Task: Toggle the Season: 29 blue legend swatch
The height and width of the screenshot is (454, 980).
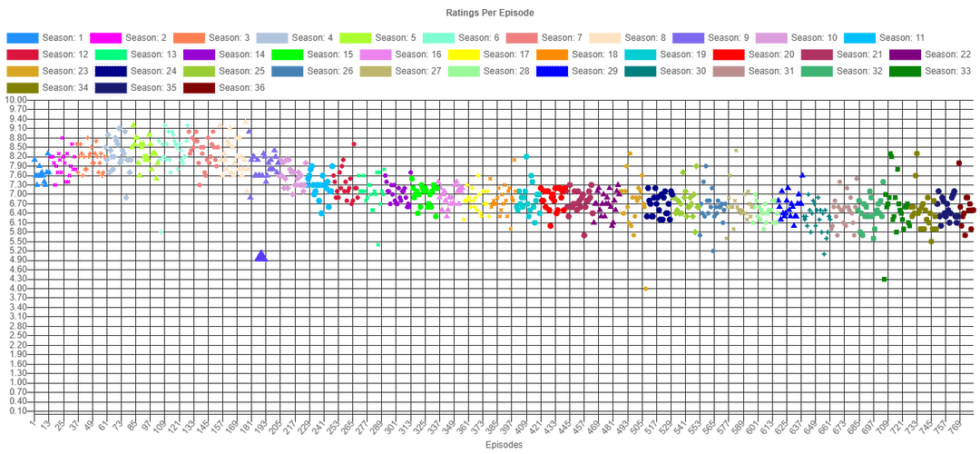Action: pos(552,72)
